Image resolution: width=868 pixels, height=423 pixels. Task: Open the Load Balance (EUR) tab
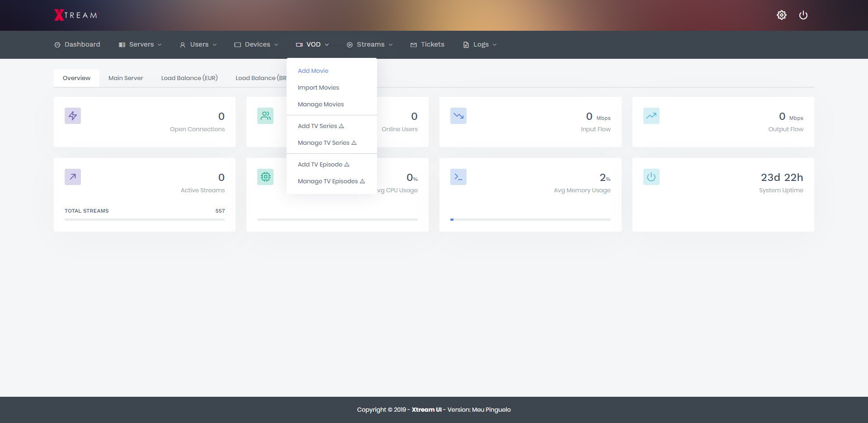(x=189, y=78)
